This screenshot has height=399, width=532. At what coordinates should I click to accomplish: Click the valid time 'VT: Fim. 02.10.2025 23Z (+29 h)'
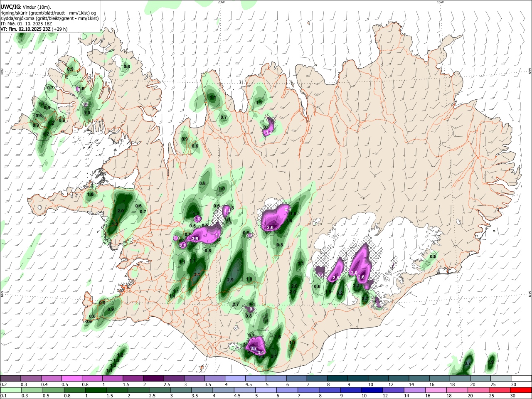(x=34, y=30)
